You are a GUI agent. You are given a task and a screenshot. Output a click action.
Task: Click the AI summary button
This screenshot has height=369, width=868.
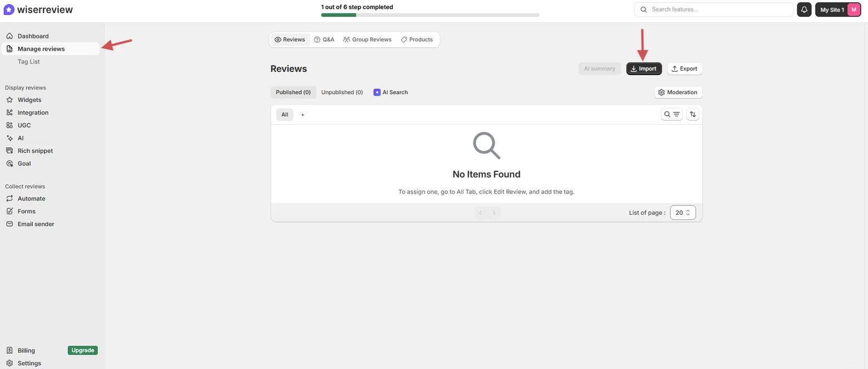tap(599, 68)
